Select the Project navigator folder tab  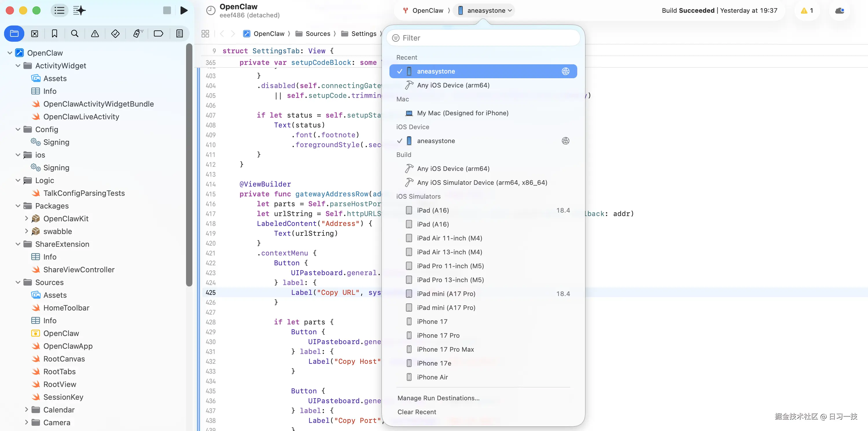(14, 33)
